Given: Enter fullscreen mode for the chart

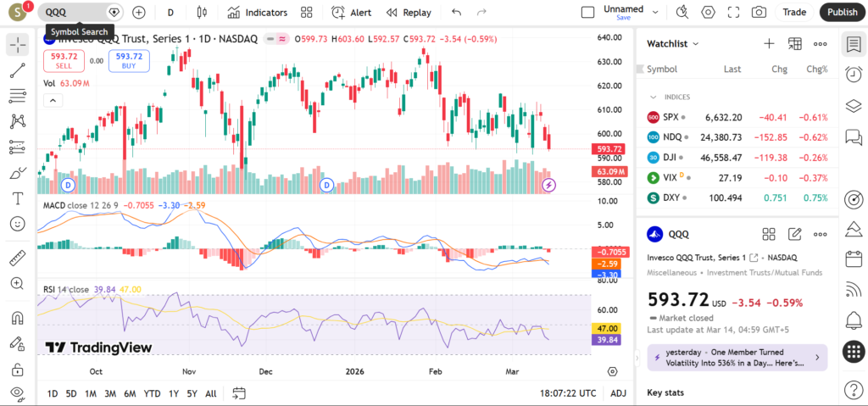Looking at the screenshot, I should 734,13.
